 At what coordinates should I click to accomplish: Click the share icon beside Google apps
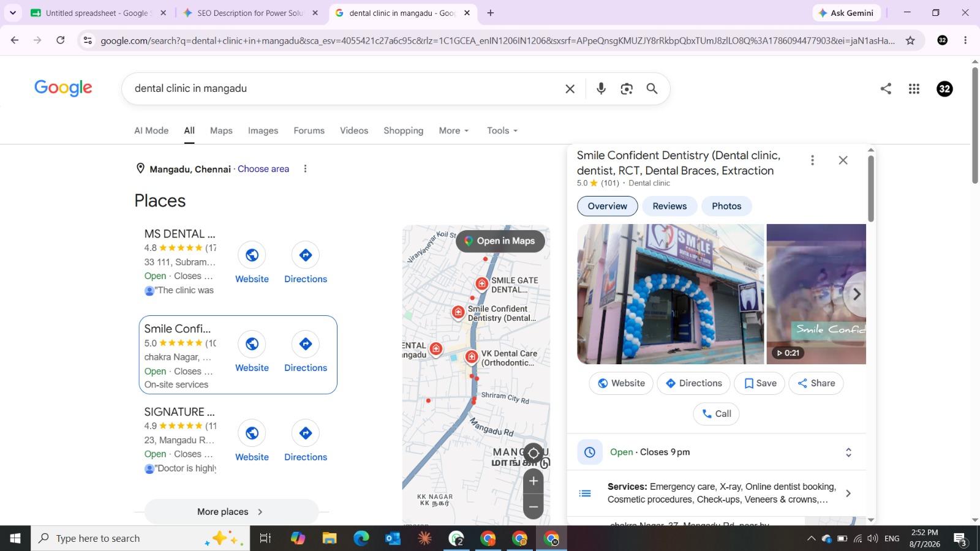(x=886, y=89)
